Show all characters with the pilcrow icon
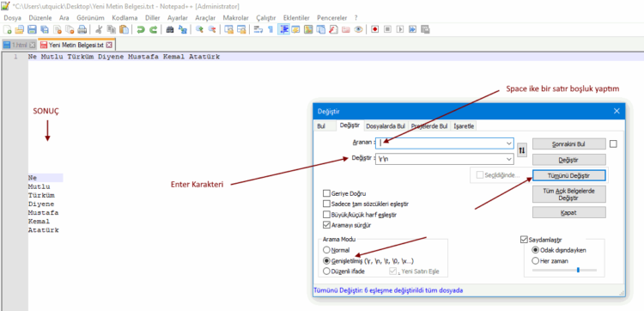This screenshot has height=311, width=644. [x=270, y=29]
